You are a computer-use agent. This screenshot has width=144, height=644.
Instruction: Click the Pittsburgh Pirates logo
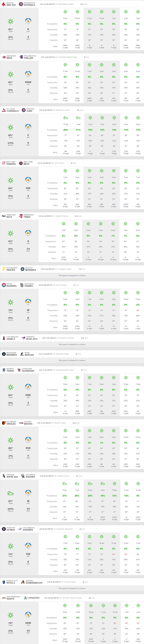(x=4, y=269)
